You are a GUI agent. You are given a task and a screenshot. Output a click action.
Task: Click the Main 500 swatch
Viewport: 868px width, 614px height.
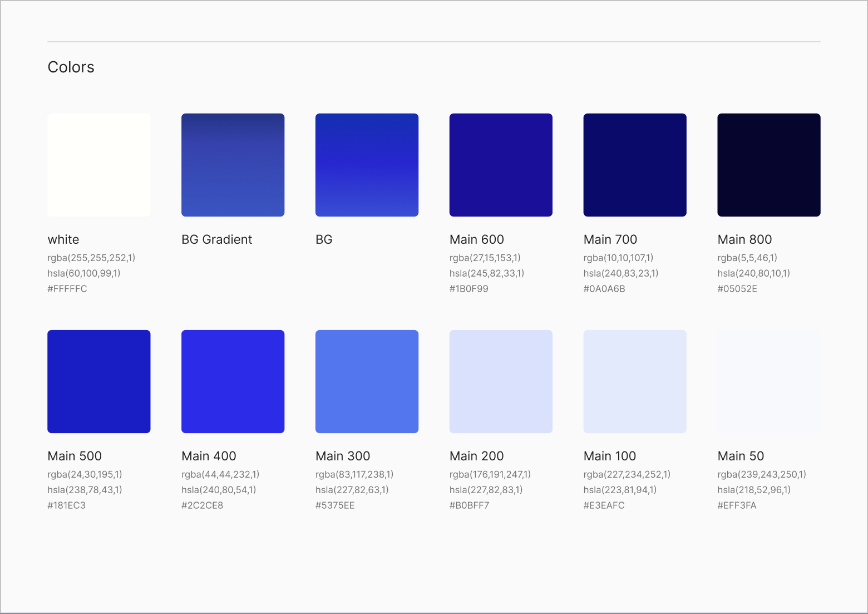(99, 381)
